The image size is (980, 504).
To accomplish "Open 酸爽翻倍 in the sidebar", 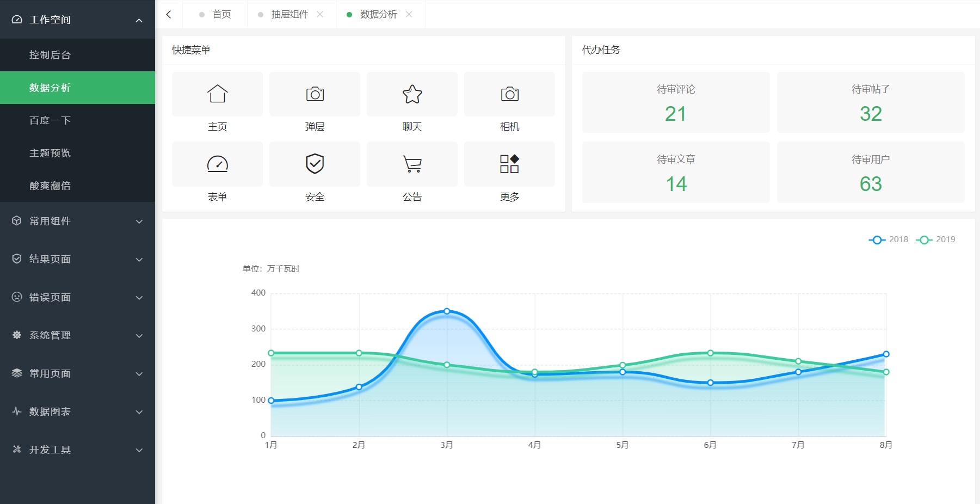I will pos(77,186).
